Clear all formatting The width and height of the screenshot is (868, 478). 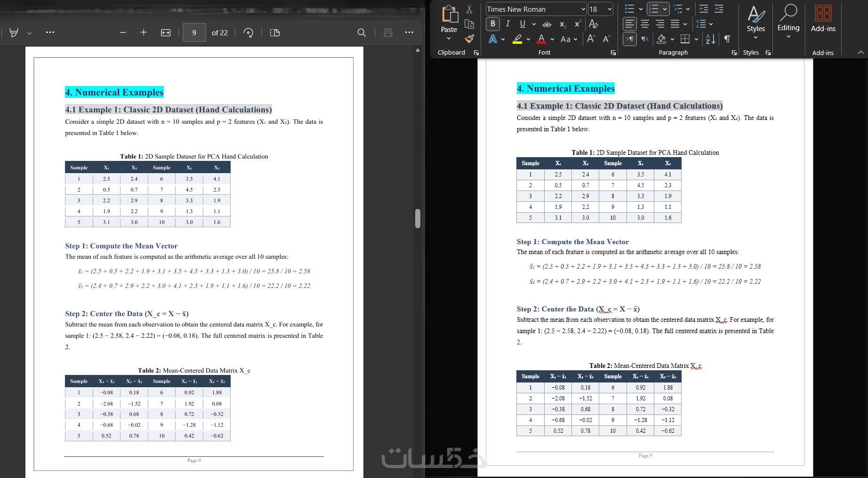pos(594,24)
